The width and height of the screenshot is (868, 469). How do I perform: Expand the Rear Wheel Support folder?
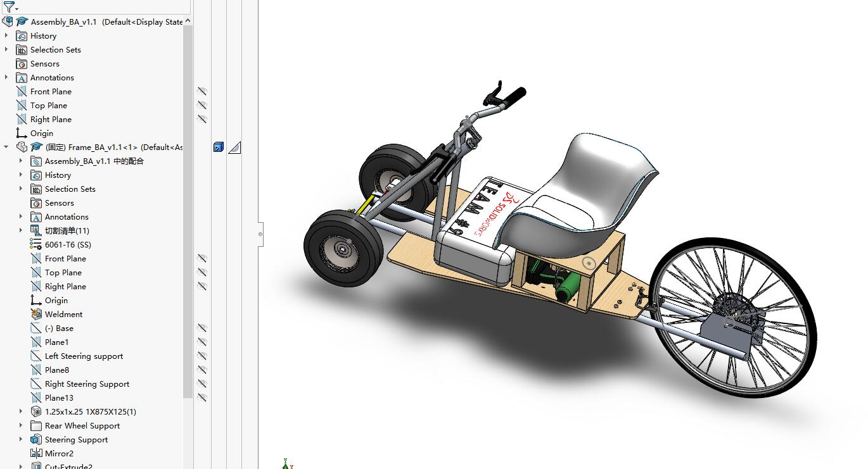click(21, 425)
